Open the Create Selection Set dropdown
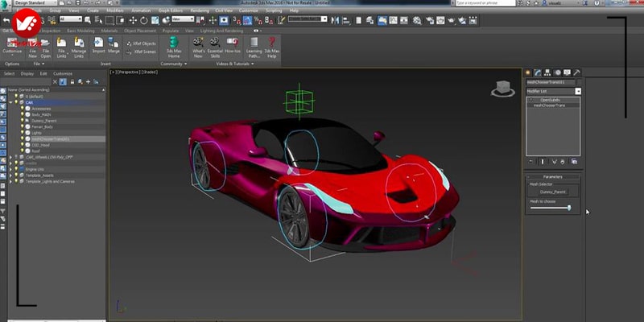This screenshot has height=322, width=644. [x=308, y=19]
